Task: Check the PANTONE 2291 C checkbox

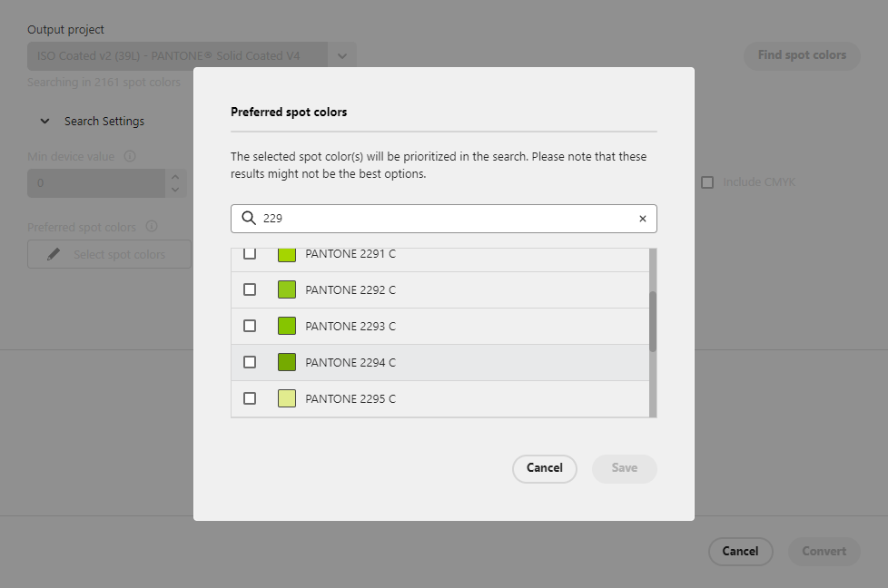Action: click(x=249, y=253)
